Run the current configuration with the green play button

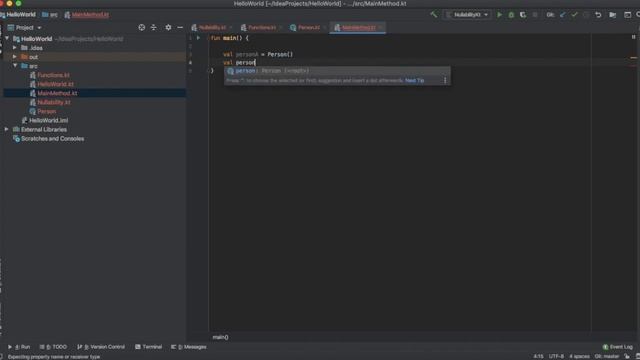[499, 15]
